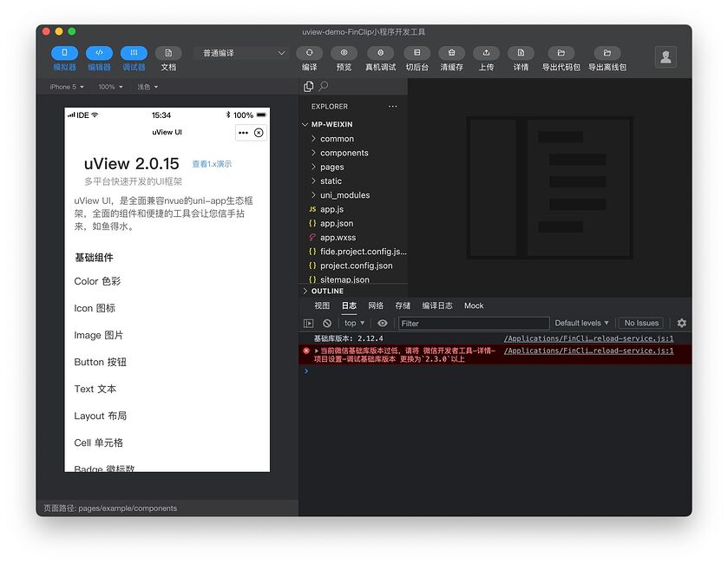Switch to the 编译日志 tab
The height and width of the screenshot is (564, 728).
coord(437,305)
